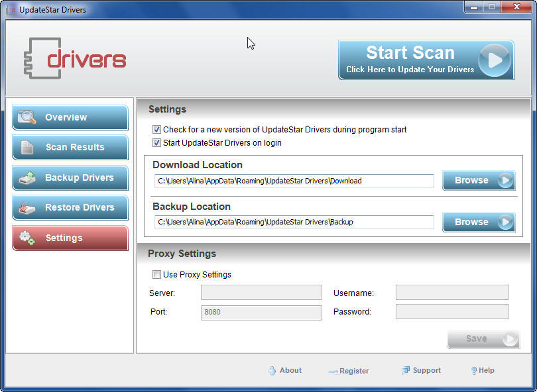537x392 pixels.
Task: Click the About person icon
Action: point(272,370)
